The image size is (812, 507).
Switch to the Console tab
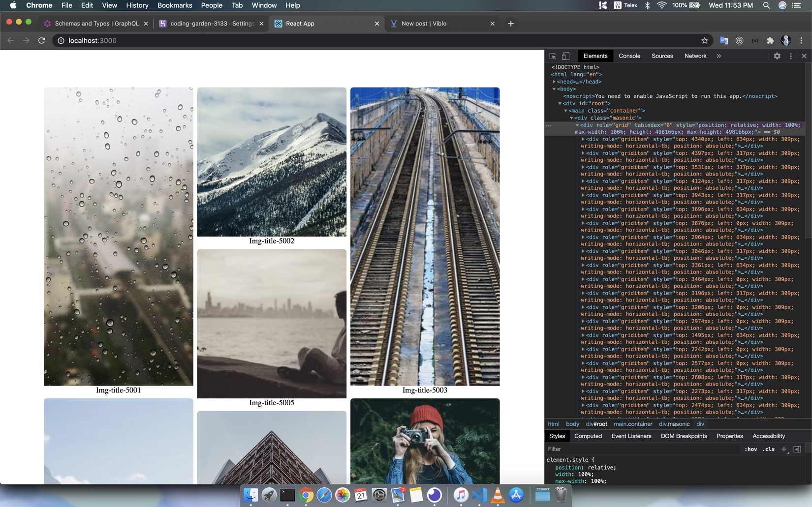[x=629, y=56]
